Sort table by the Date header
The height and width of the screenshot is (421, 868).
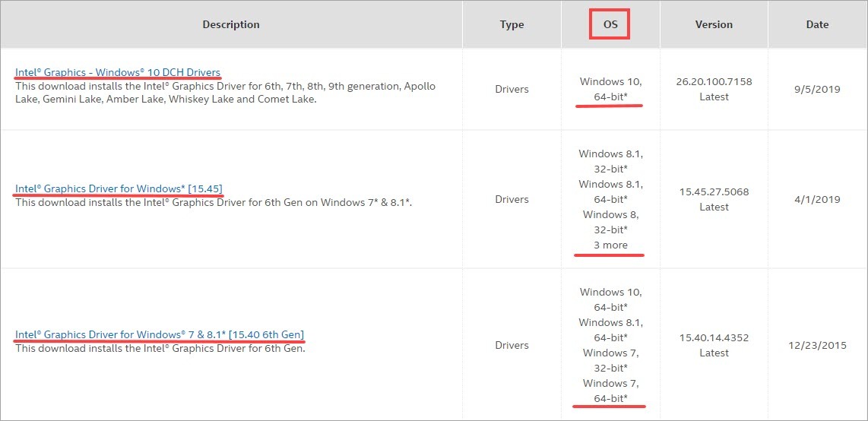coord(817,24)
